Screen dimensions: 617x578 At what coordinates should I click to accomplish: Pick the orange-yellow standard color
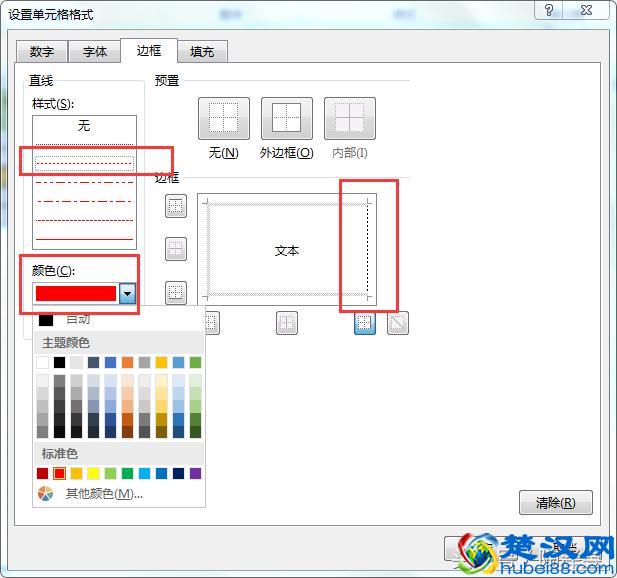[x=76, y=473]
